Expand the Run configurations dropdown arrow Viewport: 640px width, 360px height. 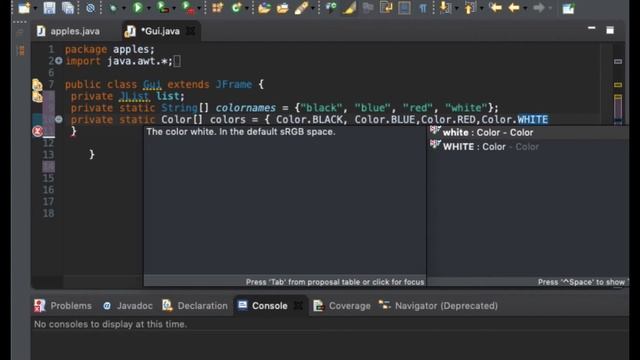(149, 9)
